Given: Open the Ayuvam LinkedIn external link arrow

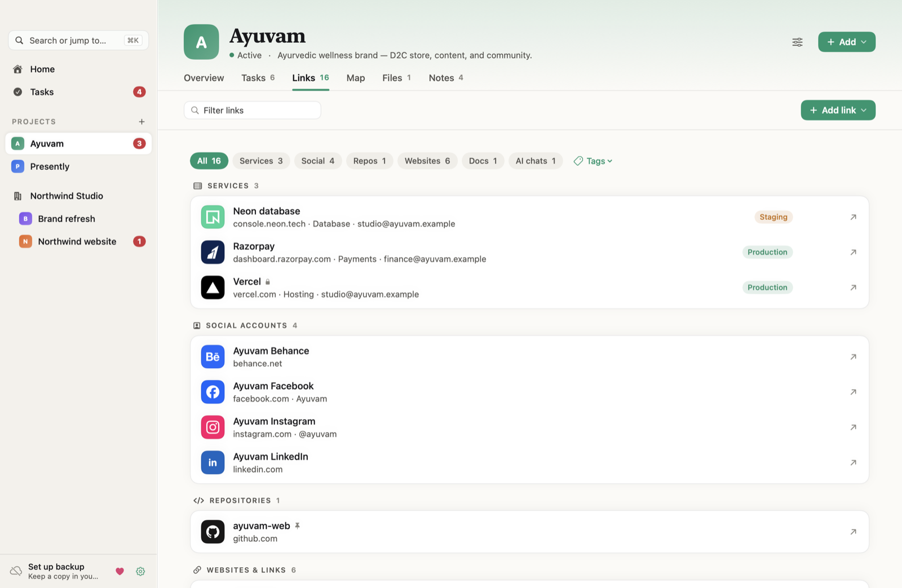Looking at the screenshot, I should click(x=853, y=462).
